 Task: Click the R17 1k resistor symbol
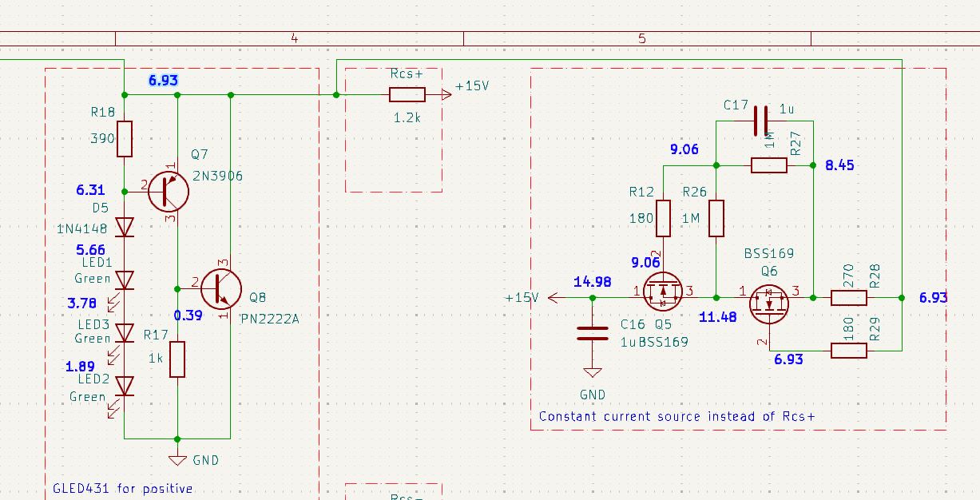tap(177, 359)
